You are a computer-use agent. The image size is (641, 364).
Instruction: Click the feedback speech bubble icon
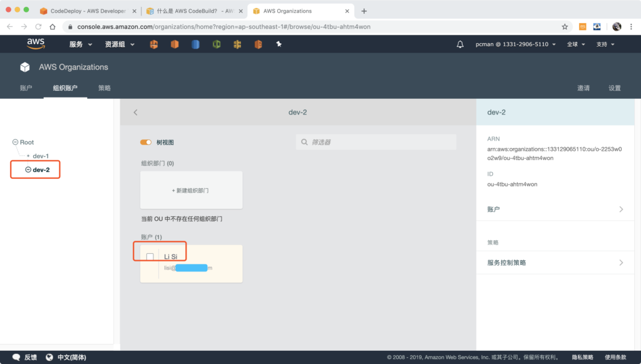(x=16, y=357)
